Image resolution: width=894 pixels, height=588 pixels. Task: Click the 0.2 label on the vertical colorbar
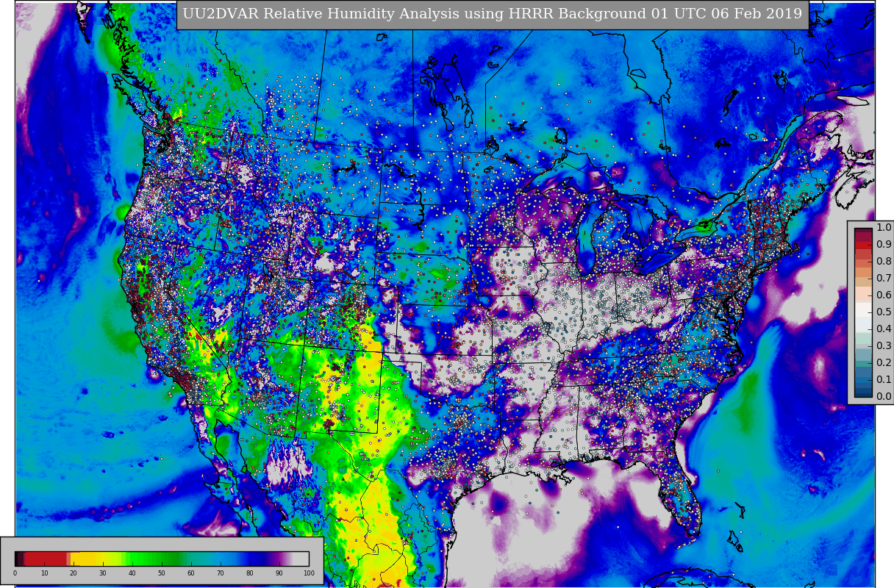coord(884,363)
